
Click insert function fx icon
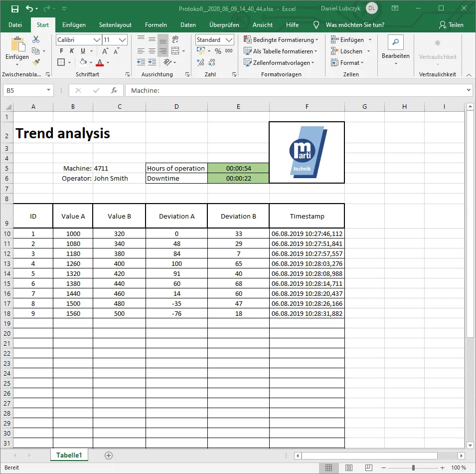click(114, 90)
